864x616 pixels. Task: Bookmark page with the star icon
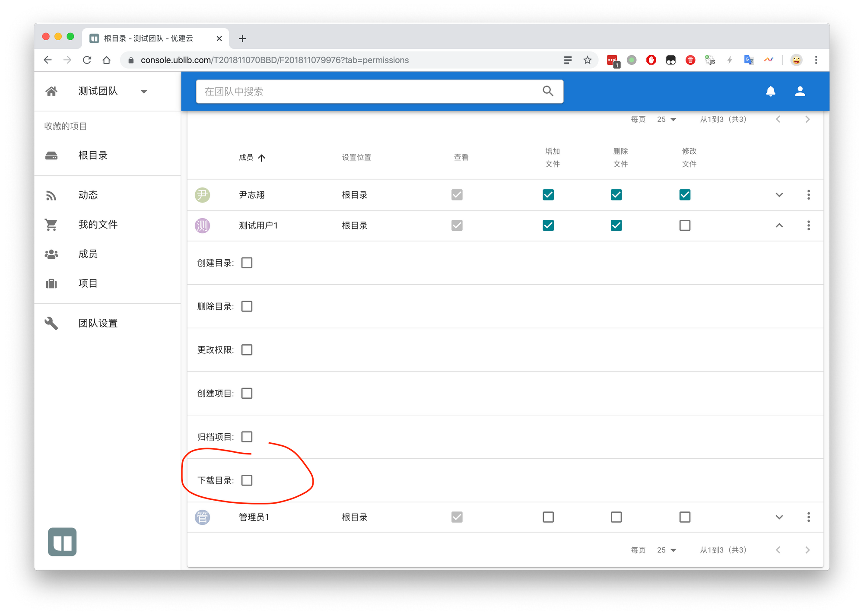tap(587, 60)
